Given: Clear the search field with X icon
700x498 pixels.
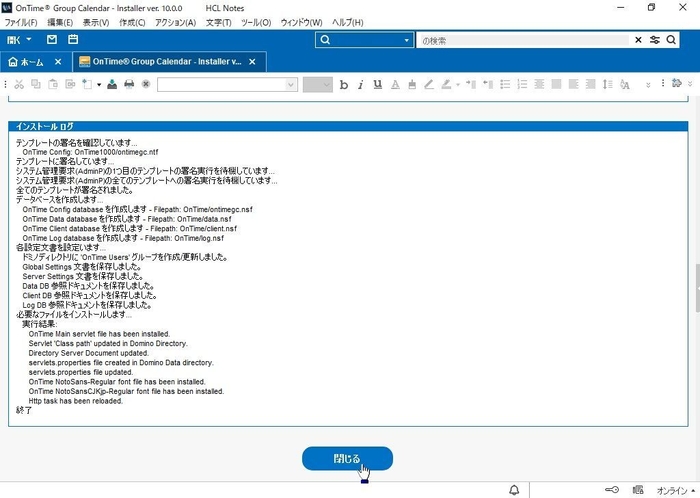Looking at the screenshot, I should point(639,40).
